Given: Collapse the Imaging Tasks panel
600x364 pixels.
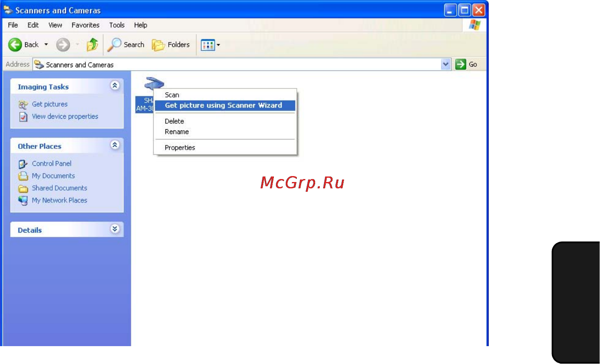Looking at the screenshot, I should click(x=115, y=85).
